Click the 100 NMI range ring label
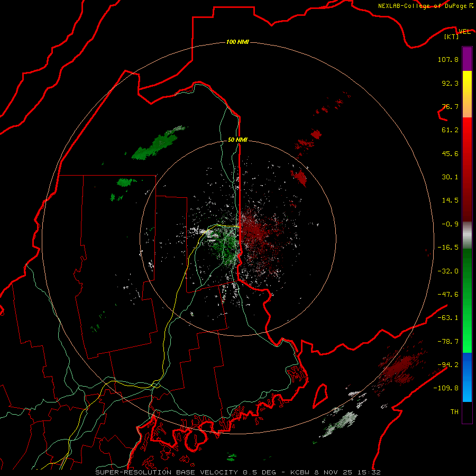Screen dimensions: 476x476 pyautogui.click(x=237, y=42)
